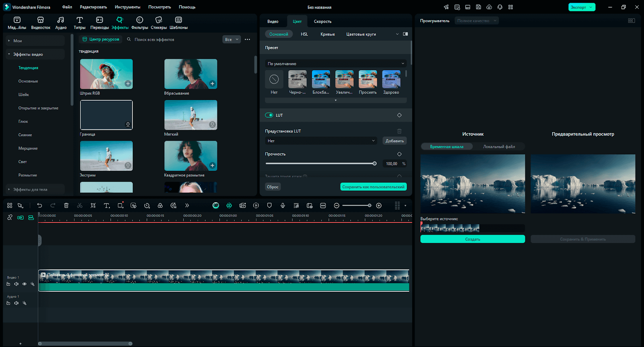The height and width of the screenshot is (347, 644).
Task: Click the Прочность strength slider handle
Action: pyautogui.click(x=375, y=164)
